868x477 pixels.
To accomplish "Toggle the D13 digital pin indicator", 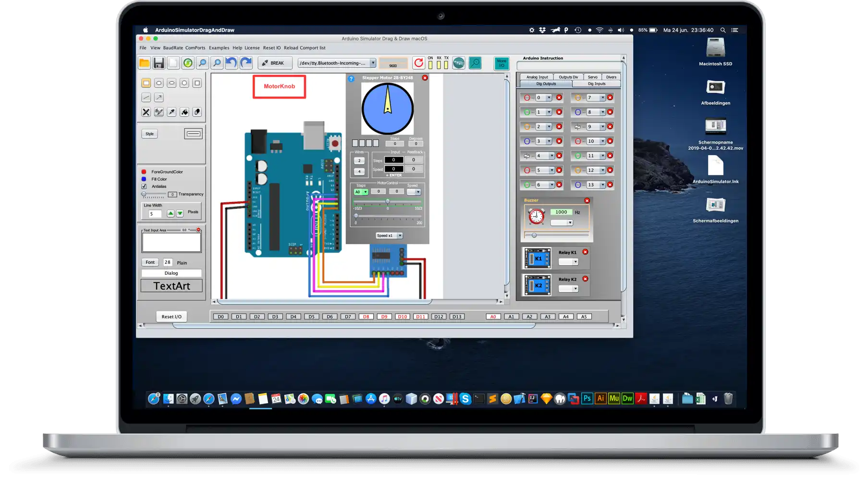I will coord(457,317).
